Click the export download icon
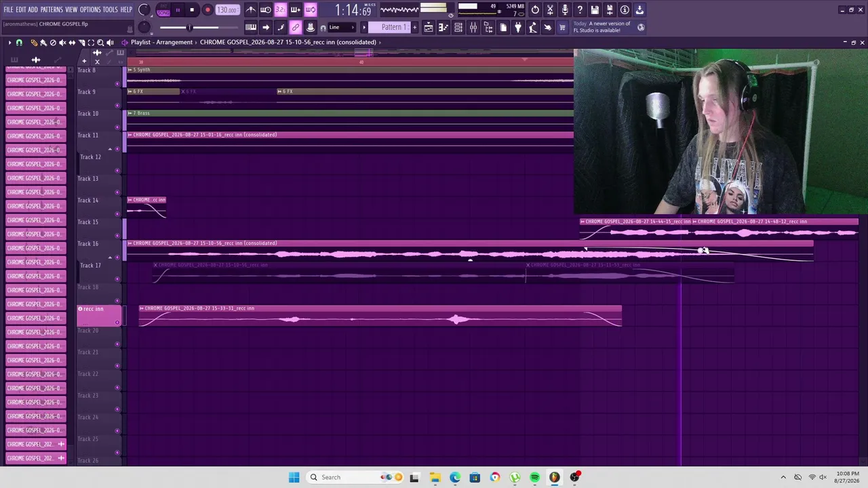Viewport: 868px width, 488px height. (x=639, y=9)
